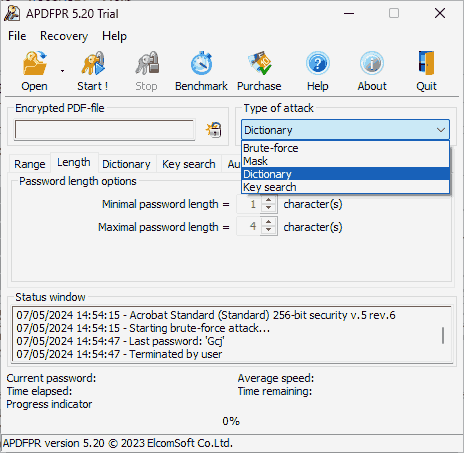Click the Purchase toolbar icon

259,71
